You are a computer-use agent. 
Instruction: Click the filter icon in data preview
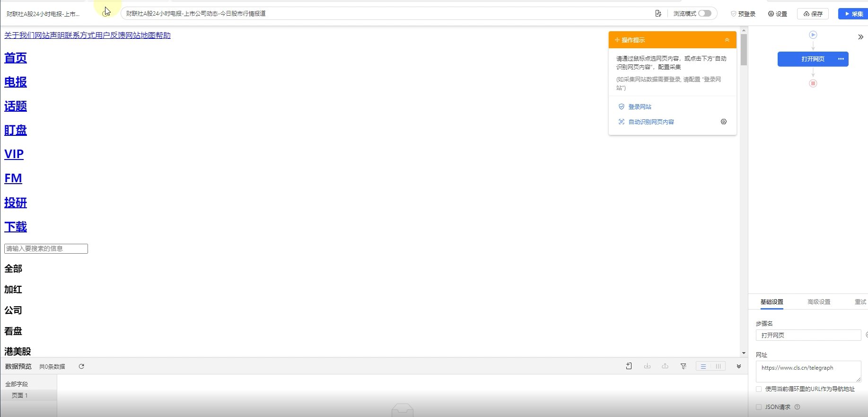pos(684,366)
